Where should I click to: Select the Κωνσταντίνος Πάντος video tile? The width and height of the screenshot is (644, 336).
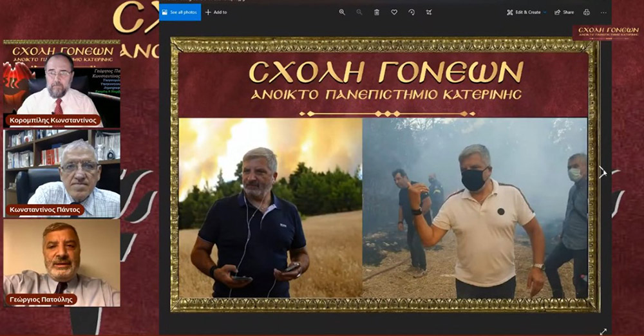(62, 174)
